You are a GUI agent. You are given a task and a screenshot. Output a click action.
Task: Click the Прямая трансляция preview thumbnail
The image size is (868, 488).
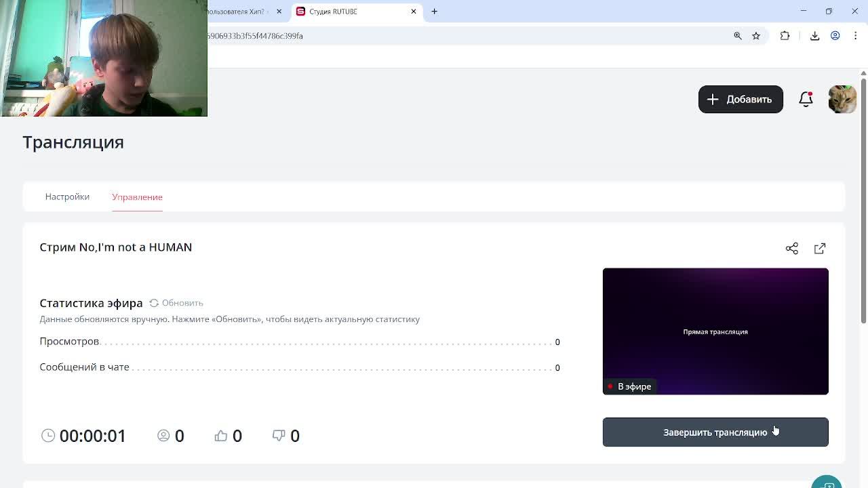pos(715,331)
